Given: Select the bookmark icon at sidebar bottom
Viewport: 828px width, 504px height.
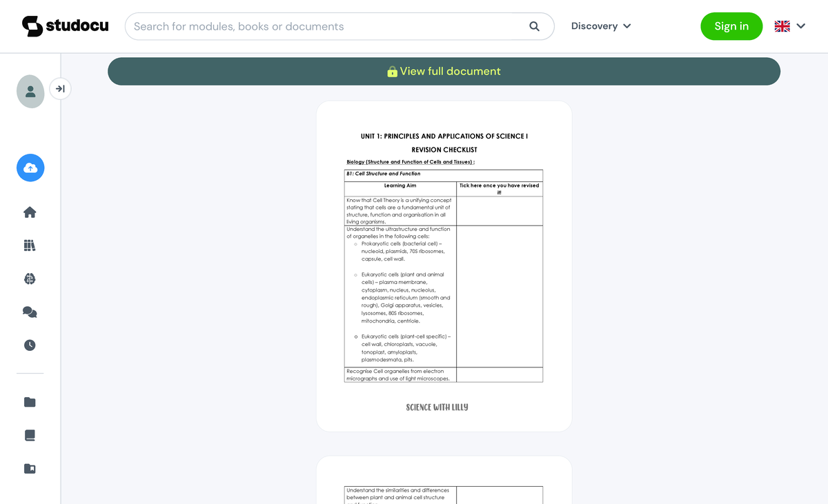Looking at the screenshot, I should (x=30, y=468).
